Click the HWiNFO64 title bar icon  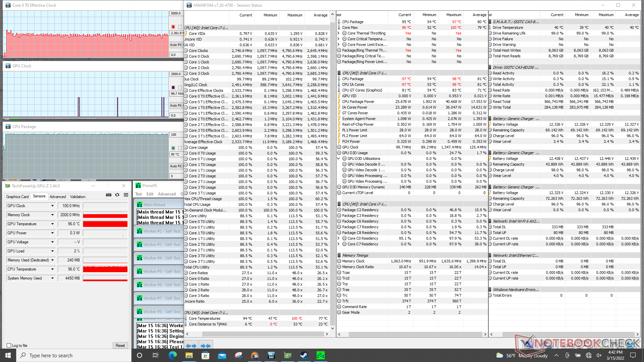pos(189,5)
